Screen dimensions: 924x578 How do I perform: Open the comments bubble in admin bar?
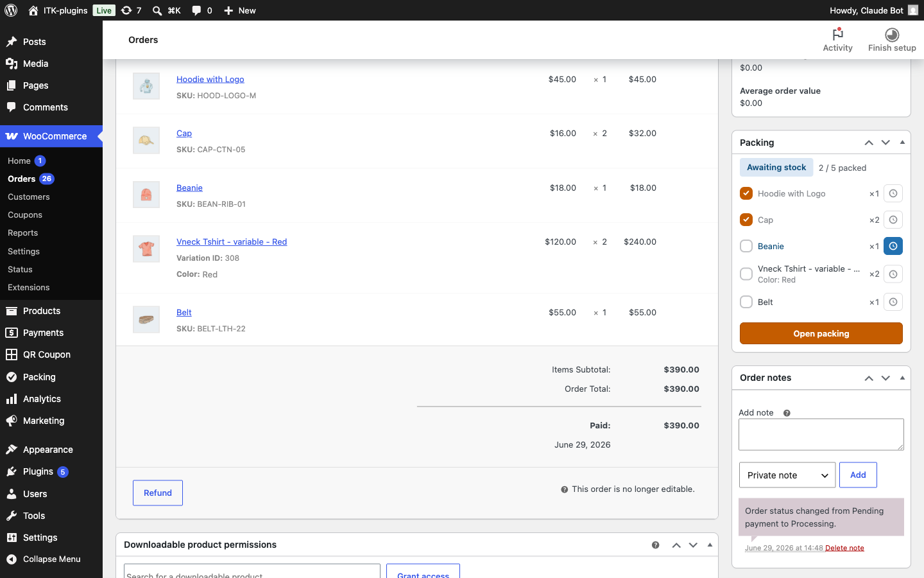pos(196,10)
